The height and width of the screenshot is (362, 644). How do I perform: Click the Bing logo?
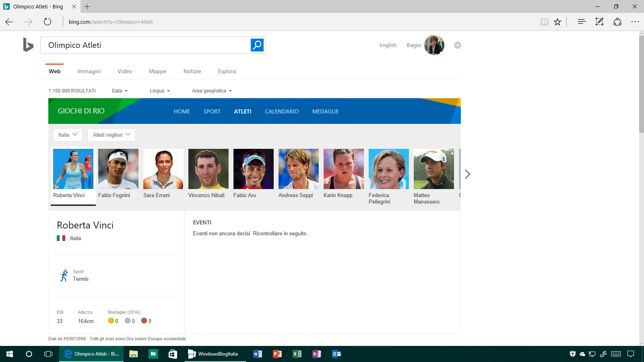pos(28,45)
